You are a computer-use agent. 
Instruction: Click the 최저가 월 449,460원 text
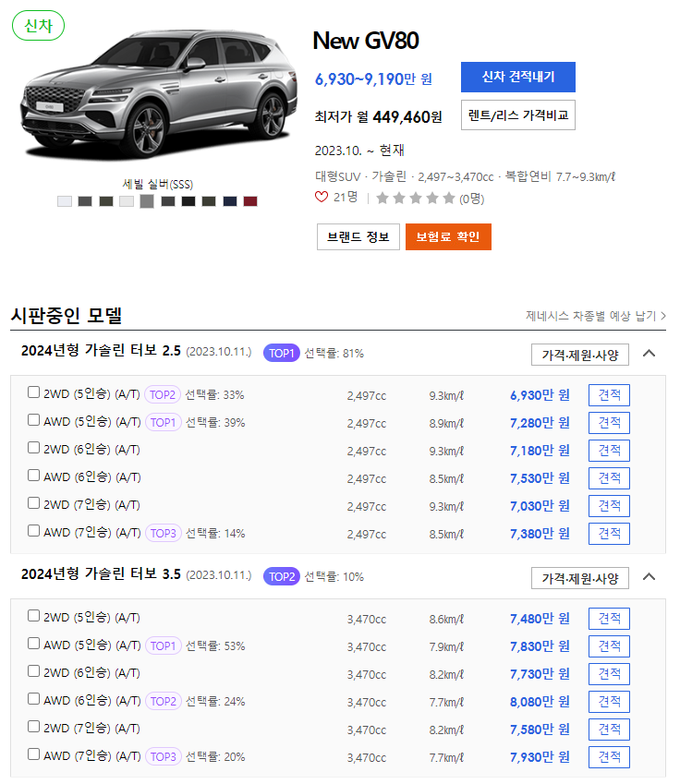coord(378,117)
